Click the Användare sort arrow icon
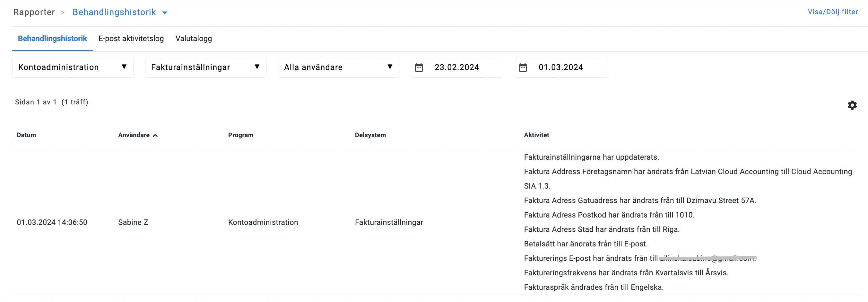The width and height of the screenshot is (868, 302). point(155,136)
